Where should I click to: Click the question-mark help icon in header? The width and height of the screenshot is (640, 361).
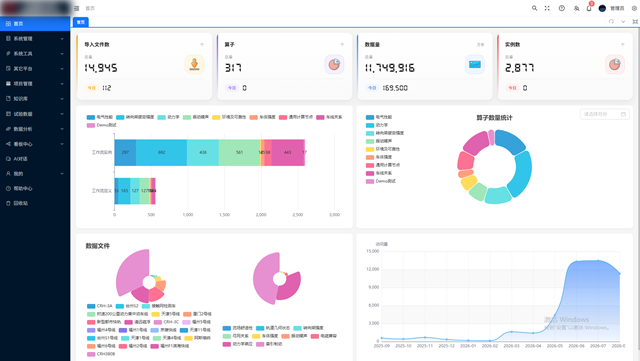[562, 8]
